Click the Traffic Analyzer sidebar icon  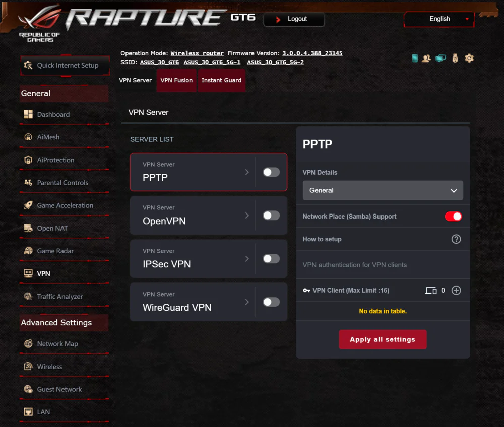point(28,296)
